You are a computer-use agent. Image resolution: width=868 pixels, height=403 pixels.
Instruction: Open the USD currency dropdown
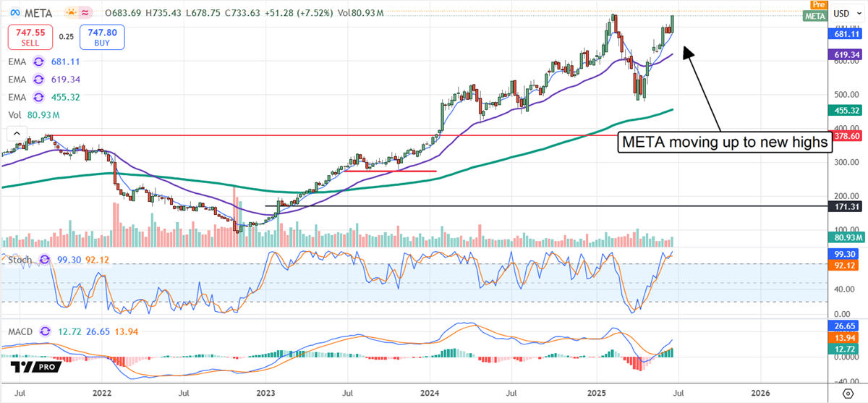(x=845, y=14)
